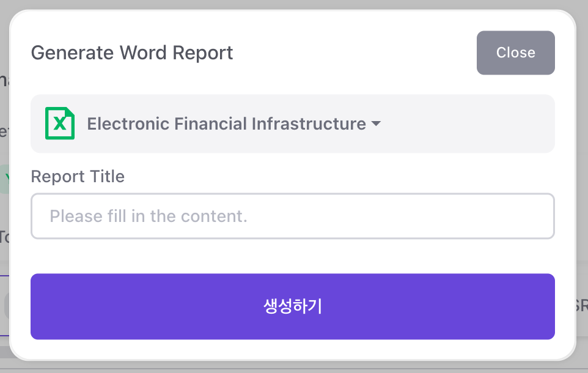The image size is (588, 373).
Task: Click the gray file selector bar
Action: 465,124
